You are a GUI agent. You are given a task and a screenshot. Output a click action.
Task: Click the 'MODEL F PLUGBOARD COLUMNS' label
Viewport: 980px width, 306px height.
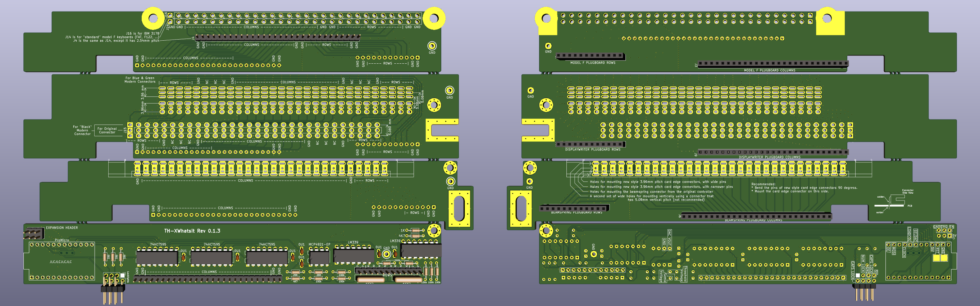[770, 71]
